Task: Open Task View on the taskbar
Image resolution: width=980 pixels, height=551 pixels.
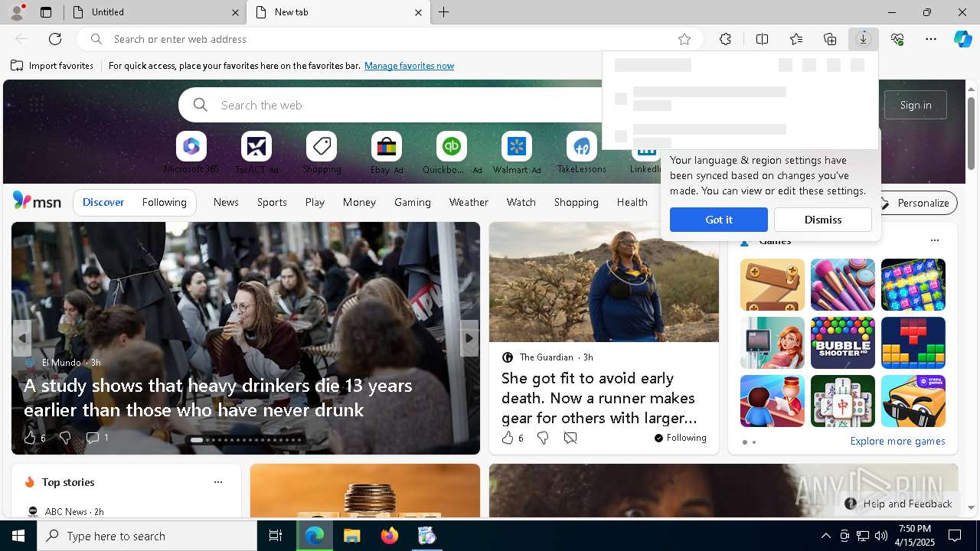Action: pos(276,536)
